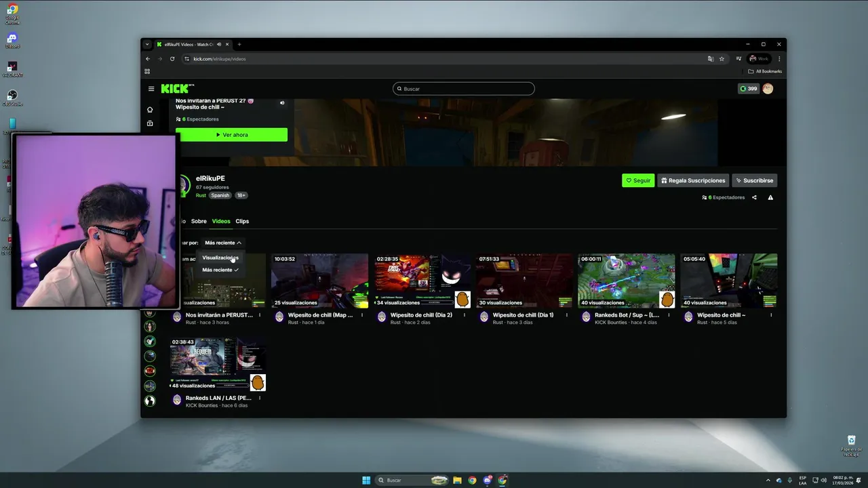Open options for Wipesito de chill (Dia 1)
868x488 pixels.
(567, 315)
